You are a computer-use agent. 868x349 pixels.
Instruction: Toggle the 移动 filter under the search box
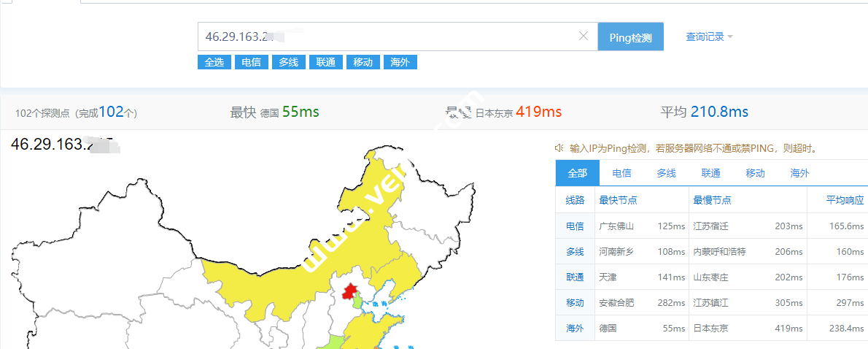coord(363,62)
